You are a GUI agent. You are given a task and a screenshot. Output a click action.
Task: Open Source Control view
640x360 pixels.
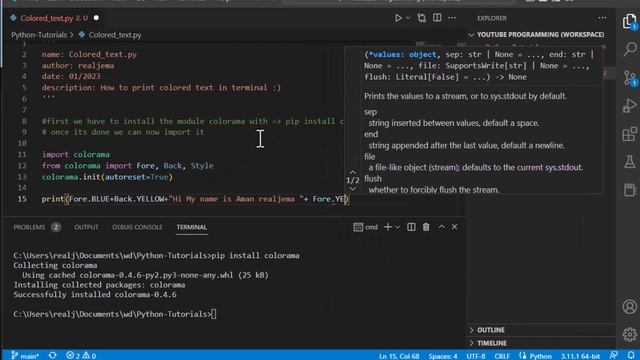[x=630, y=78]
